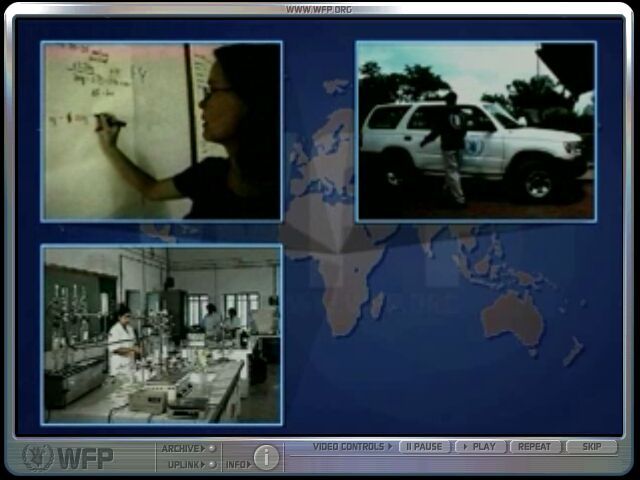
Task: Toggle the Uplink indicator light
Action: coord(213,464)
